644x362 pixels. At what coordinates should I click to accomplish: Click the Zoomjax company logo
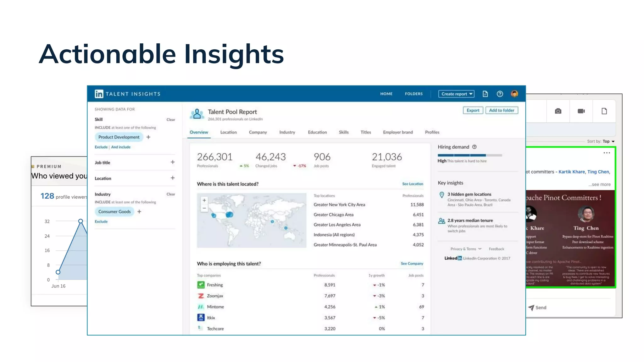(x=201, y=296)
